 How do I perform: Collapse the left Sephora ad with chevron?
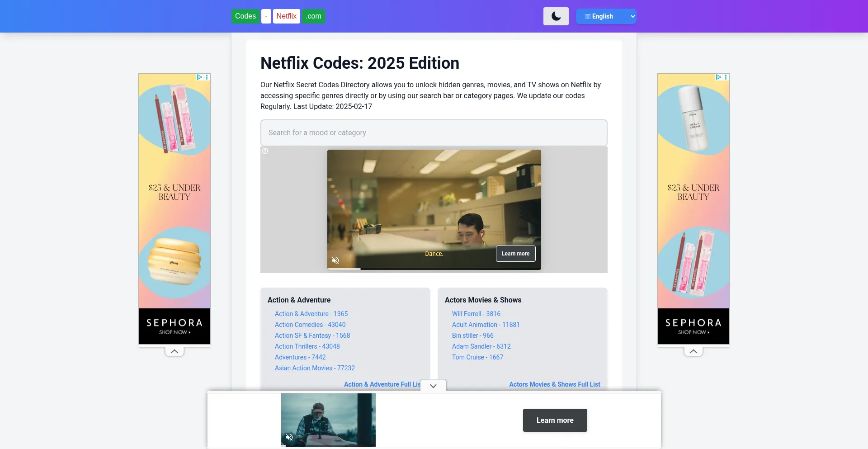click(x=175, y=351)
